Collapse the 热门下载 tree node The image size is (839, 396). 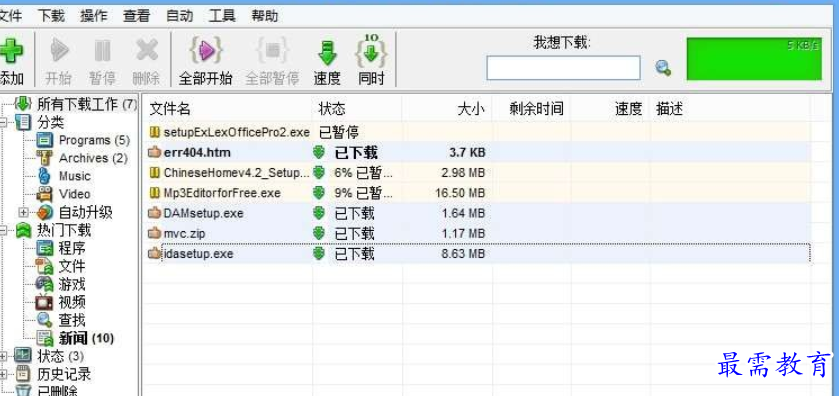tap(4, 231)
